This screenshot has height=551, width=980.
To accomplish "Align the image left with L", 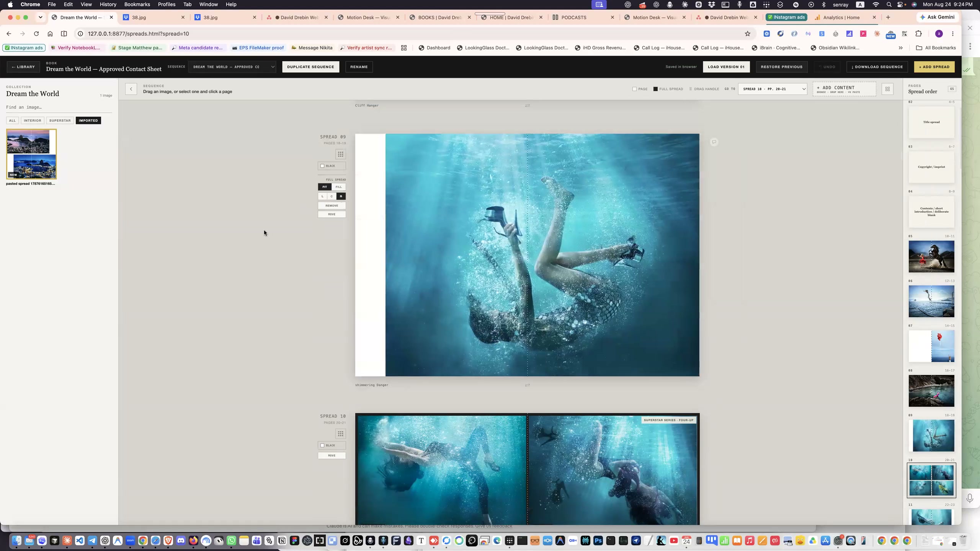I will [322, 196].
